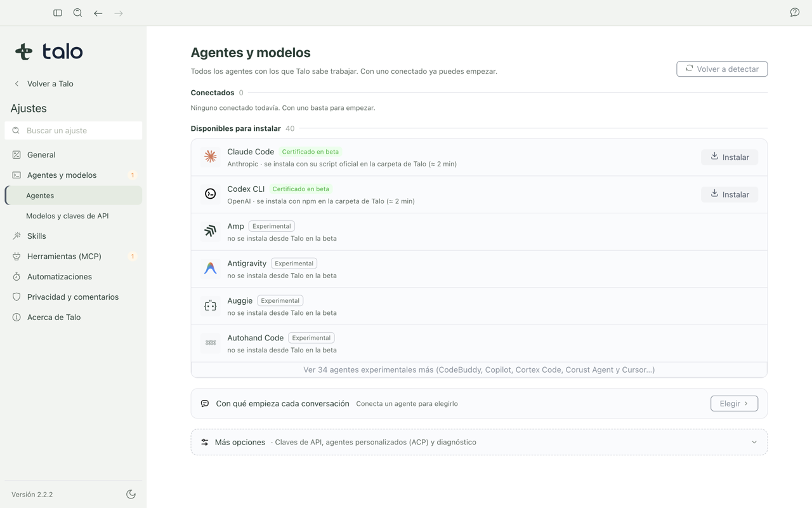The height and width of the screenshot is (508, 812).
Task: Install Claude Code agent
Action: [730, 157]
